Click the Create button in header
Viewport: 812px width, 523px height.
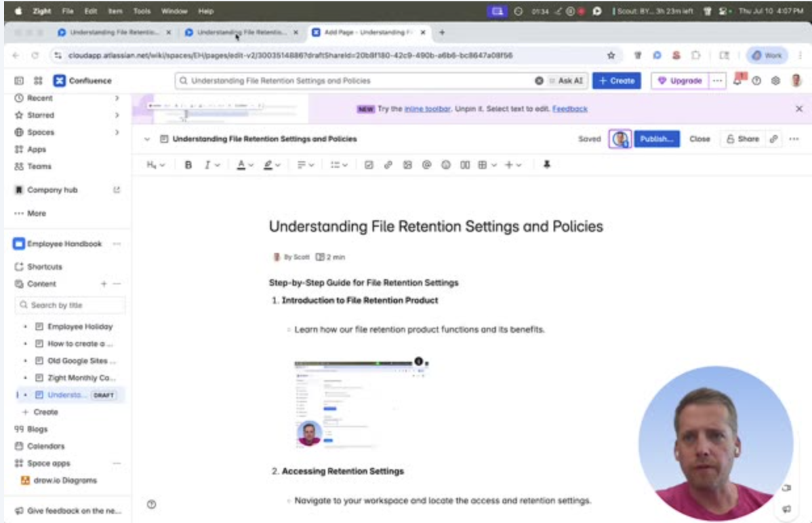pyautogui.click(x=617, y=81)
